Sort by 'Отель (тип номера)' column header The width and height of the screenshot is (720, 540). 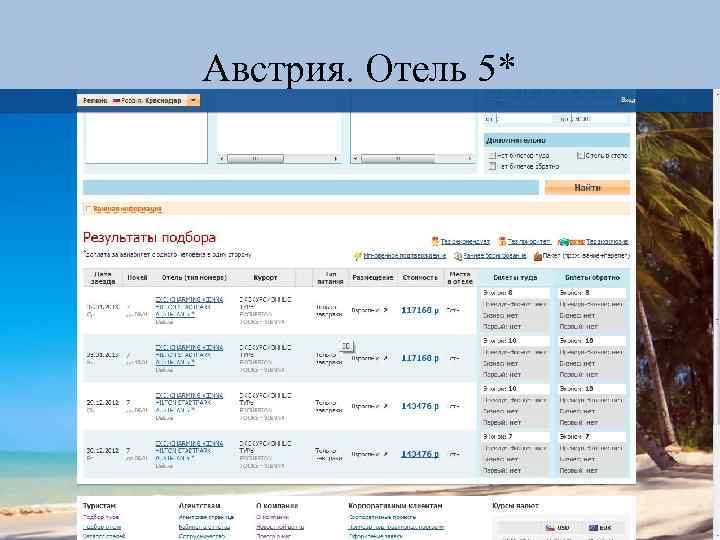pyautogui.click(x=194, y=277)
